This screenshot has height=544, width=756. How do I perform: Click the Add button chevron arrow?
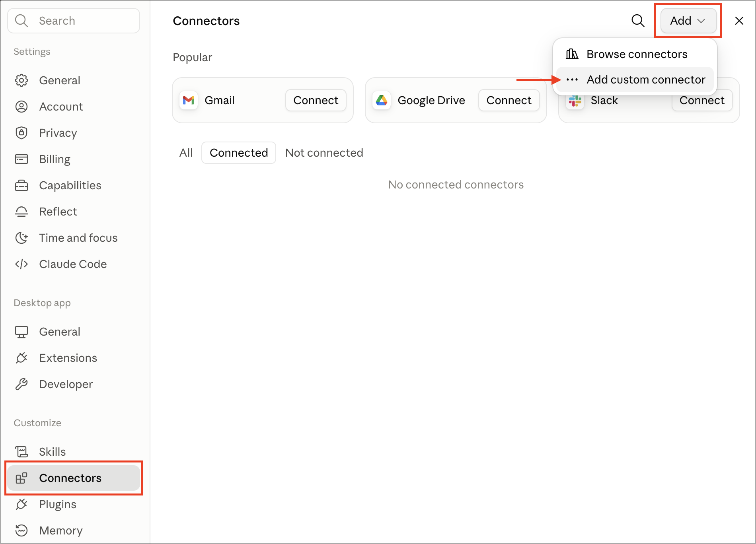coord(701,21)
